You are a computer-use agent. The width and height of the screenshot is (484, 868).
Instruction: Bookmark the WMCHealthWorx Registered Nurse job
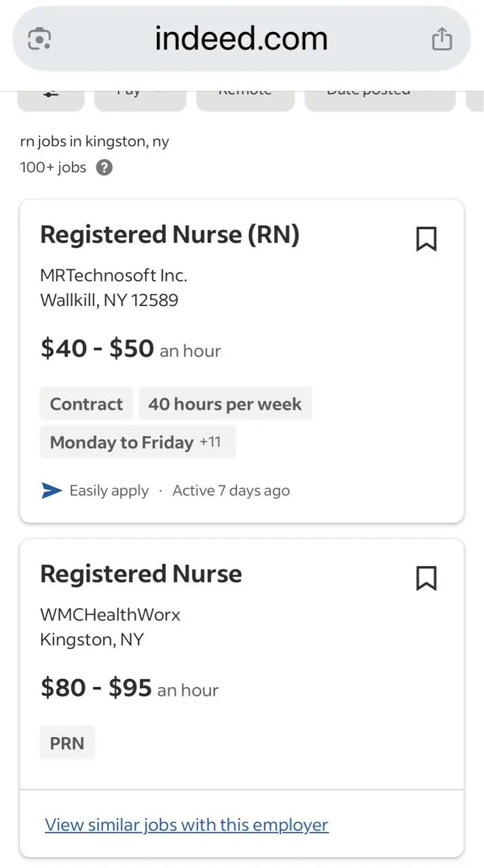(x=426, y=578)
